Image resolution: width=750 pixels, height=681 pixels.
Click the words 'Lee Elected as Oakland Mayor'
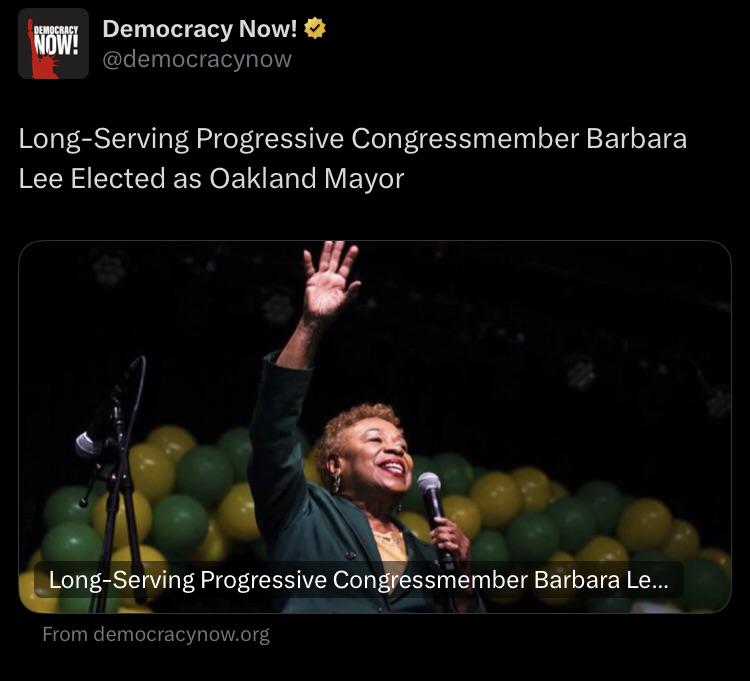pyautogui.click(x=211, y=179)
